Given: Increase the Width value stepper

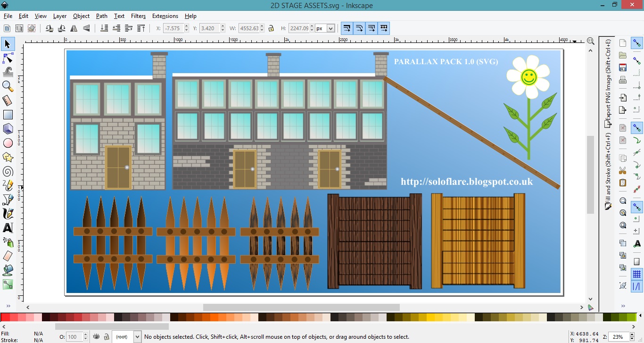Looking at the screenshot, I should [x=262, y=26].
